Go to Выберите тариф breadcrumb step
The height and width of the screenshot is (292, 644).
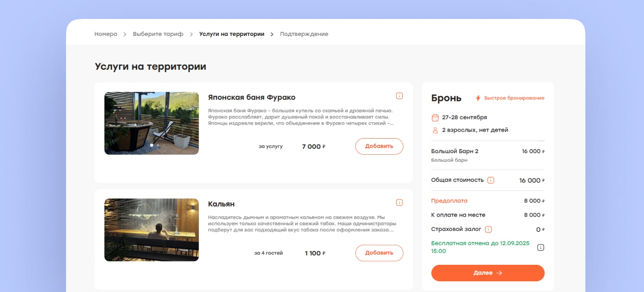(x=158, y=34)
